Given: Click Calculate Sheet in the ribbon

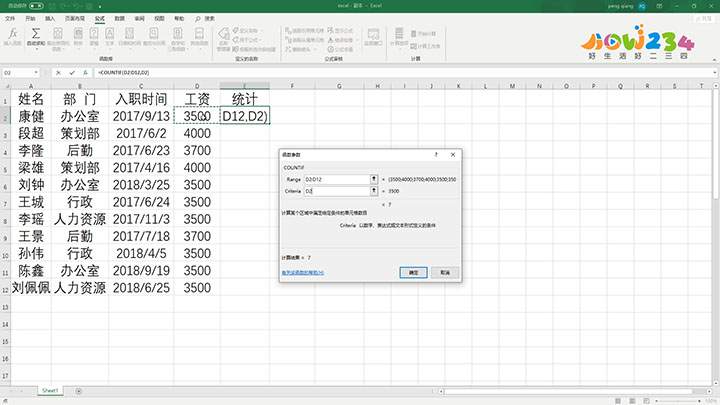Looking at the screenshot, I should click(425, 46).
